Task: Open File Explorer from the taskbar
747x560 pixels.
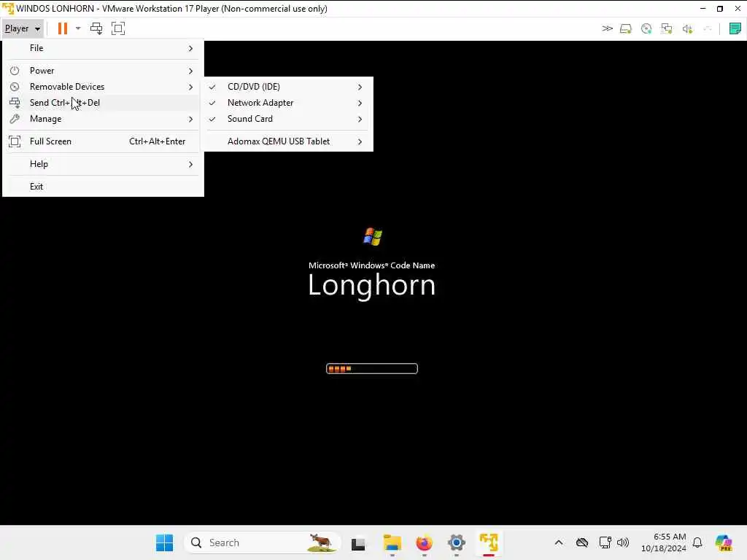Action: (x=392, y=542)
